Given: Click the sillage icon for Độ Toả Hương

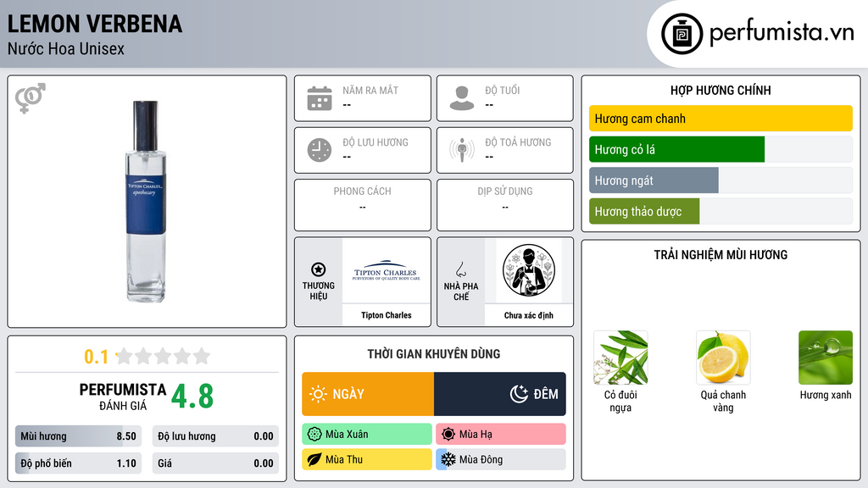Looking at the screenshot, I should tap(462, 150).
